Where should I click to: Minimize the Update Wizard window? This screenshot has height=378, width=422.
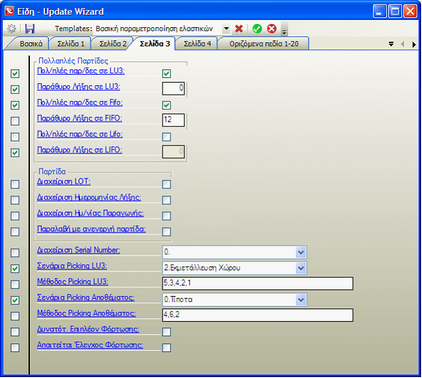pos(379,11)
